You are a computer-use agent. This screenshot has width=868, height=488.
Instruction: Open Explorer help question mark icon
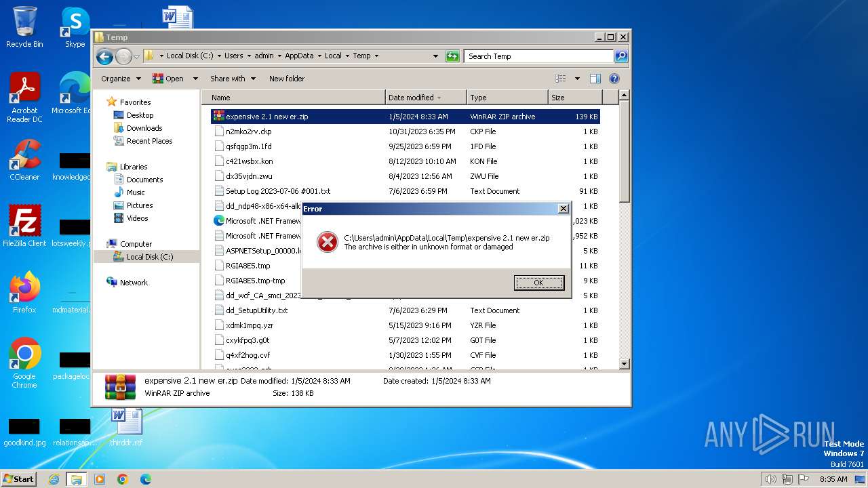tap(614, 79)
